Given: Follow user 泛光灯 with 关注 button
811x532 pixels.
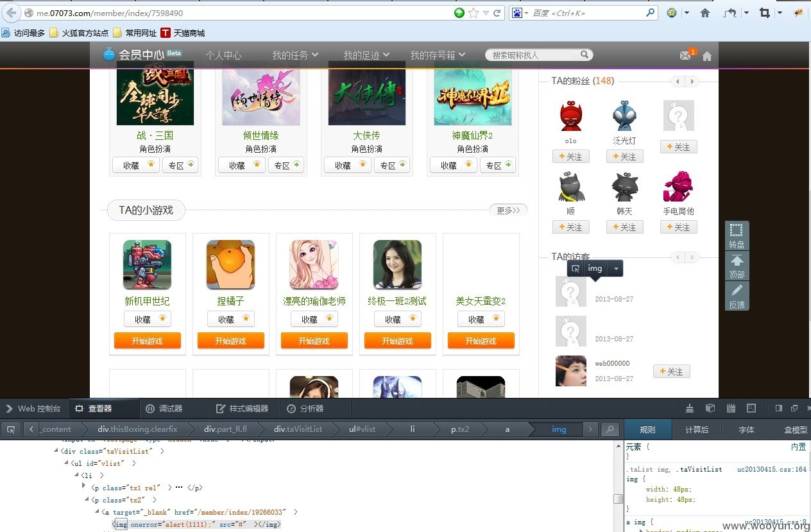Looking at the screenshot, I should 624,157.
